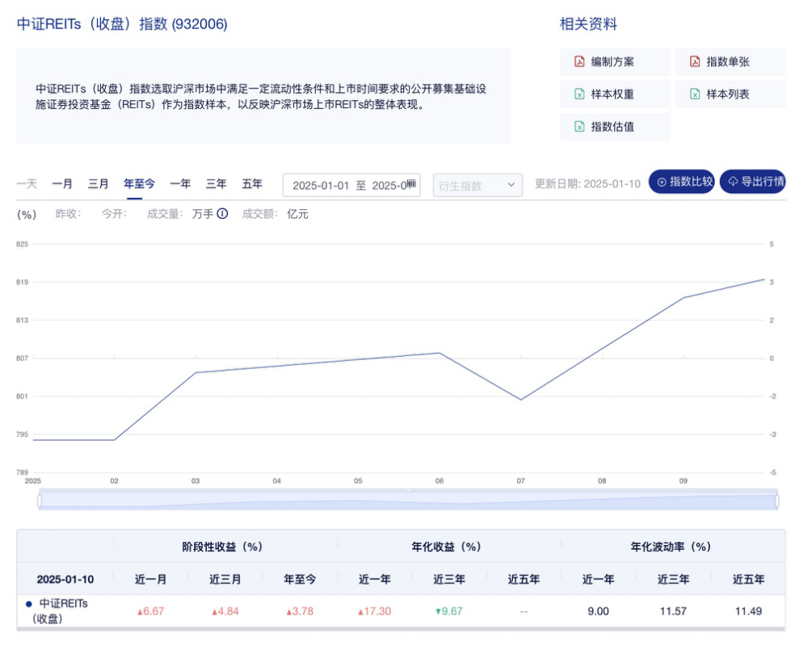
Task: Choose the 三年 time range
Action: (216, 184)
